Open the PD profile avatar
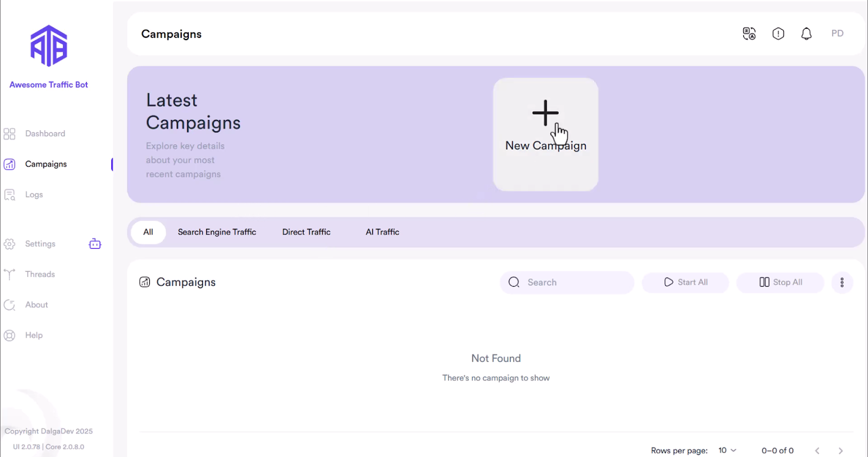 838,34
